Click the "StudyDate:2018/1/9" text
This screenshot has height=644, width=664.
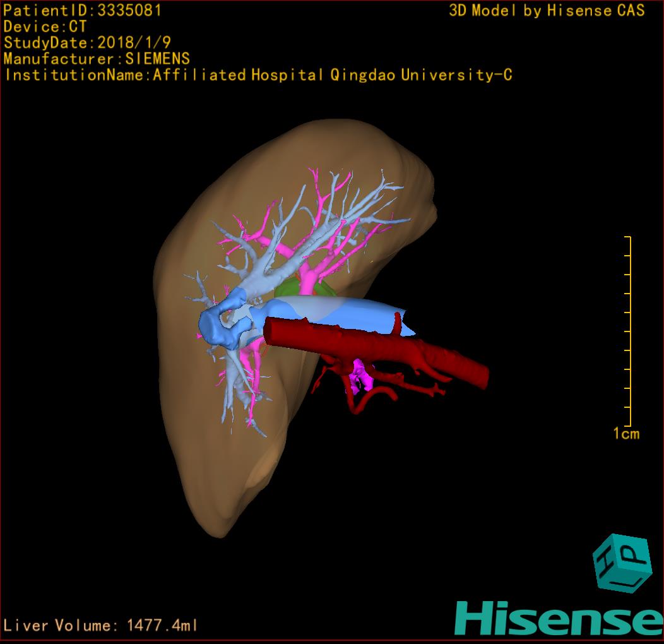point(87,43)
